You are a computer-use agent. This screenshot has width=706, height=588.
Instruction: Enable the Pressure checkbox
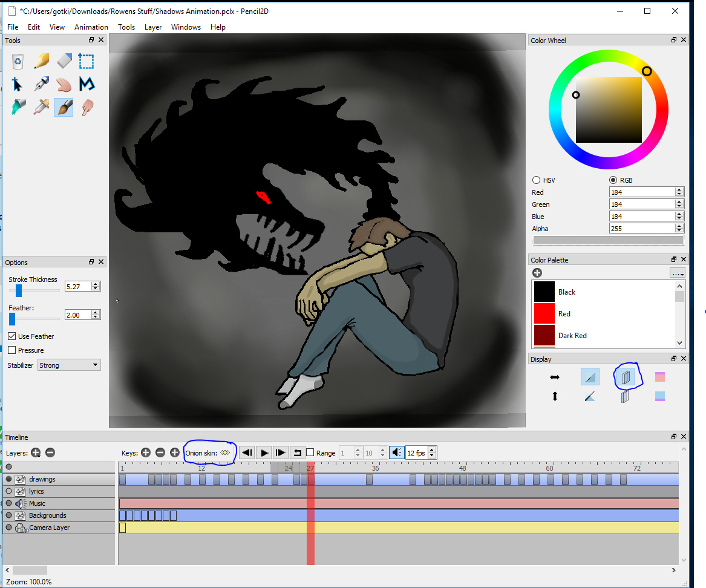(12, 350)
